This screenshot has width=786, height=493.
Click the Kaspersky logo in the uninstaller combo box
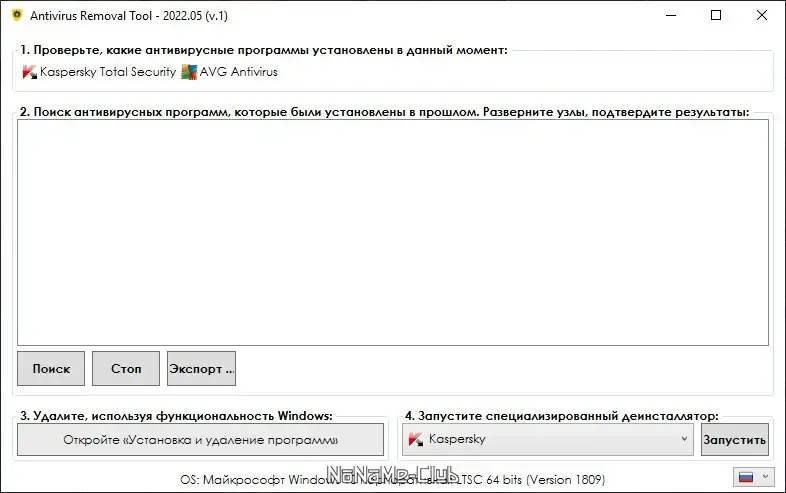point(416,439)
